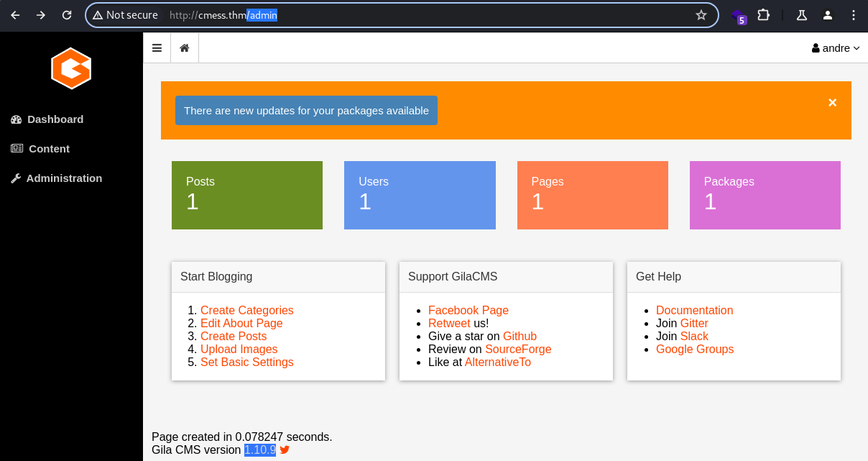The image size is (868, 461).
Task: Open the Create Posts link
Action: pyautogui.click(x=234, y=337)
